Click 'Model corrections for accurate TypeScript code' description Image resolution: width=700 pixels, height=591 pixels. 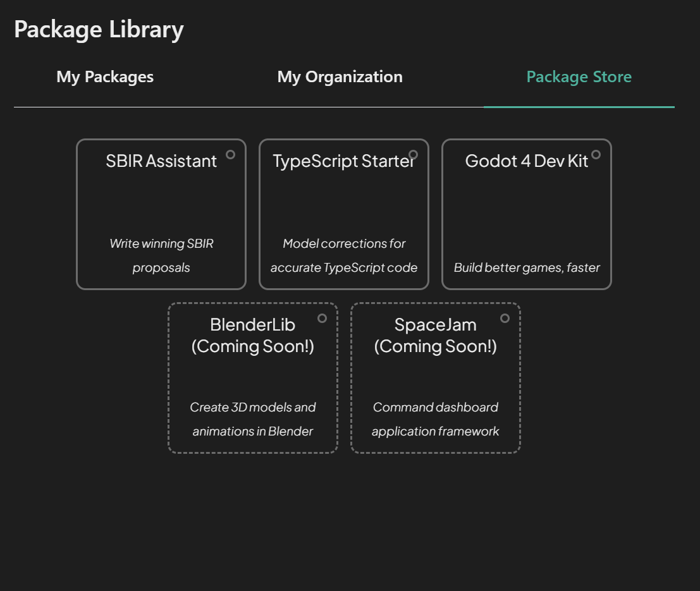[344, 255]
